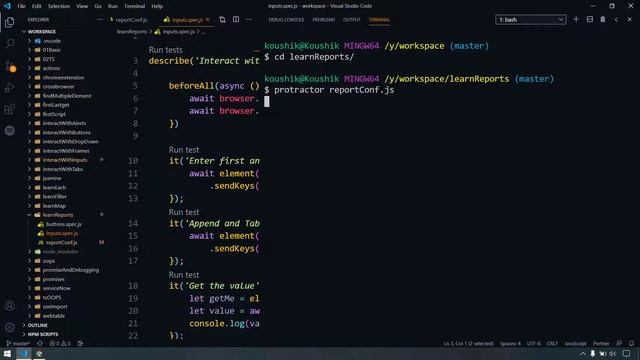Open the Explorer view in activity bar
This screenshot has height=360, width=640.
click(x=10, y=22)
